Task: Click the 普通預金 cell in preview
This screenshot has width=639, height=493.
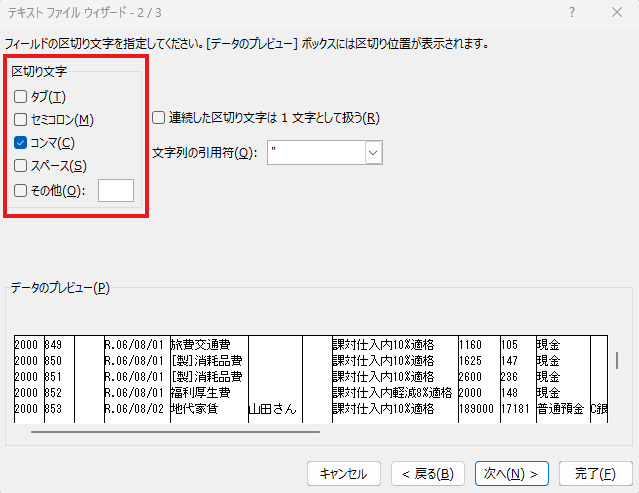Action: tap(560, 409)
